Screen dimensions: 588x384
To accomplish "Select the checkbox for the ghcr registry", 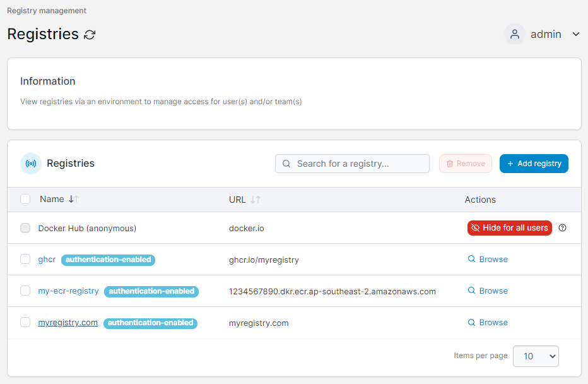I will (25, 259).
